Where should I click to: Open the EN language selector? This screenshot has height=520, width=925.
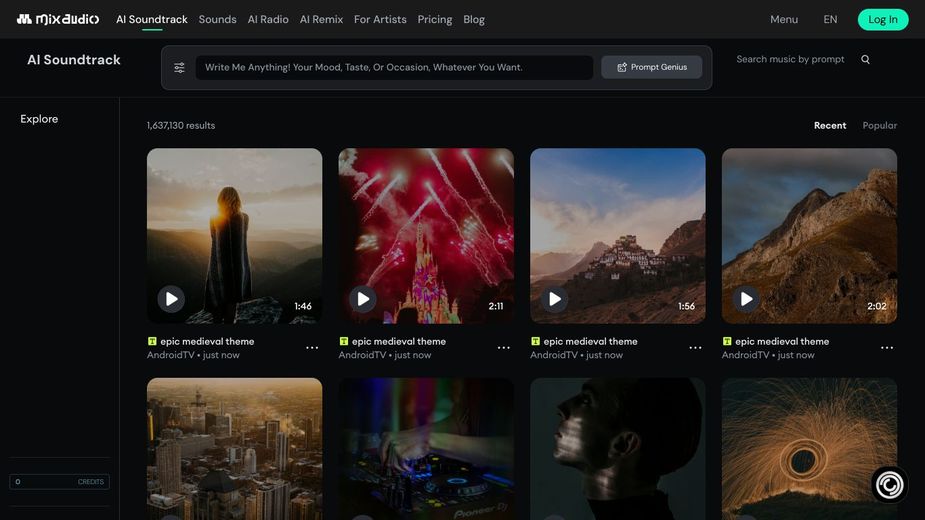tap(830, 19)
